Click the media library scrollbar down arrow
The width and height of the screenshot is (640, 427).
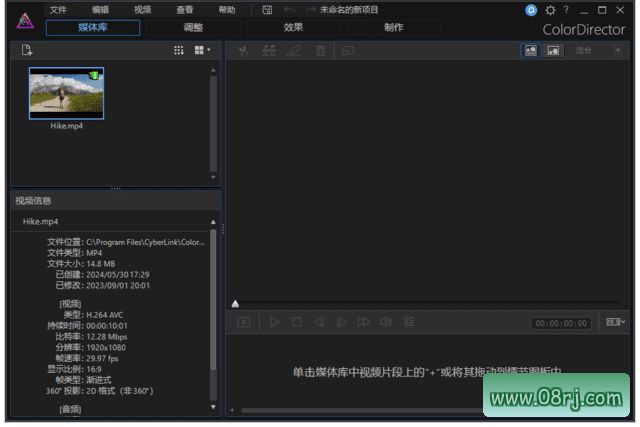(x=213, y=177)
